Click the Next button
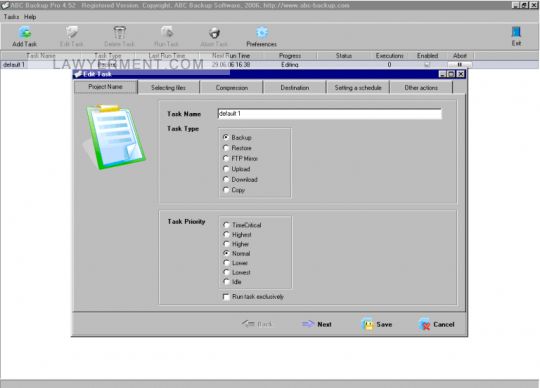540x388 pixels. pyautogui.click(x=316, y=324)
